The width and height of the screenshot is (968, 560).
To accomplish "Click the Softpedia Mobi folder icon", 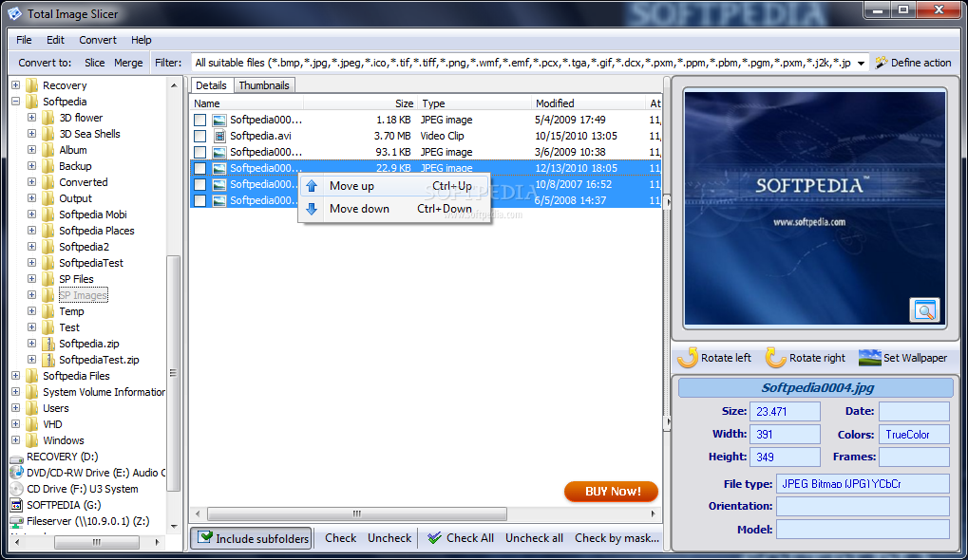I will (x=48, y=214).
